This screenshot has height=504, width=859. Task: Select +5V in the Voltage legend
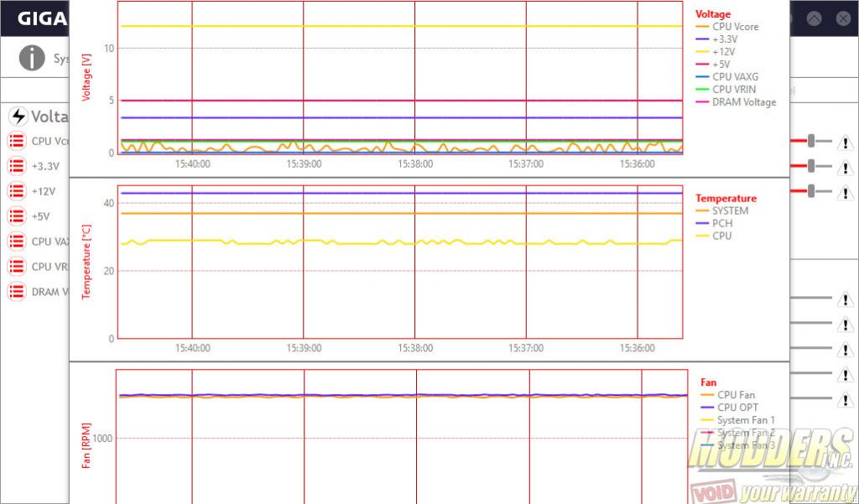[x=713, y=64]
